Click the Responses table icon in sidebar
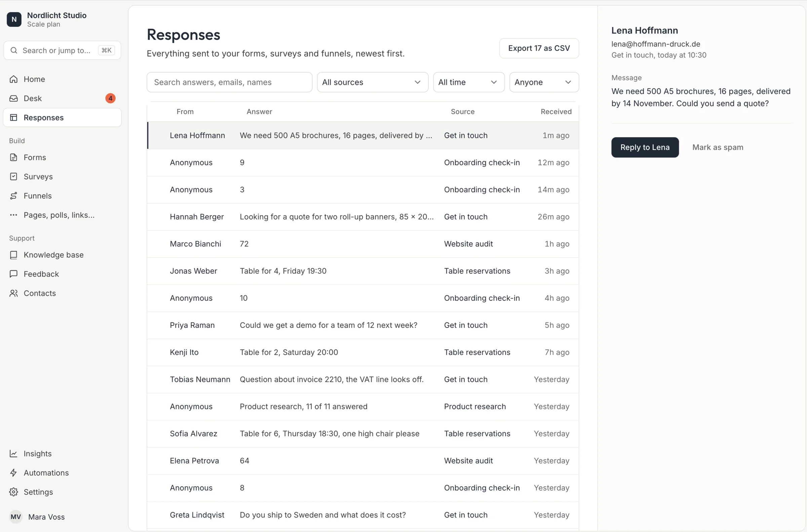This screenshot has height=532, width=807. 13,117
